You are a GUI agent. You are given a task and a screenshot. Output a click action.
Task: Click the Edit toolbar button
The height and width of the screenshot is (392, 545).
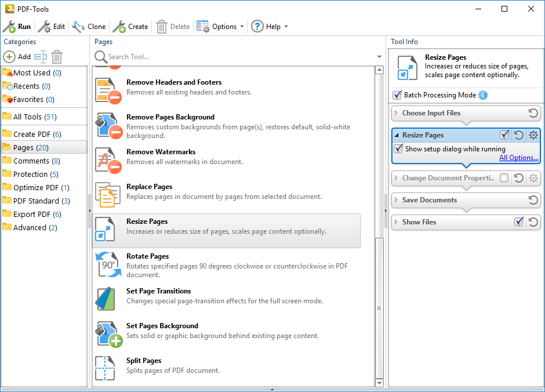pyautogui.click(x=52, y=27)
